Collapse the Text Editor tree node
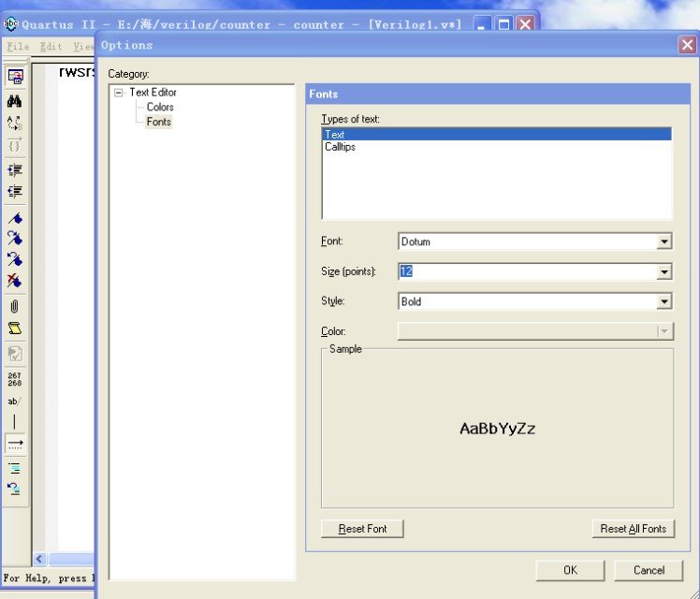The image size is (700, 599). [x=119, y=93]
